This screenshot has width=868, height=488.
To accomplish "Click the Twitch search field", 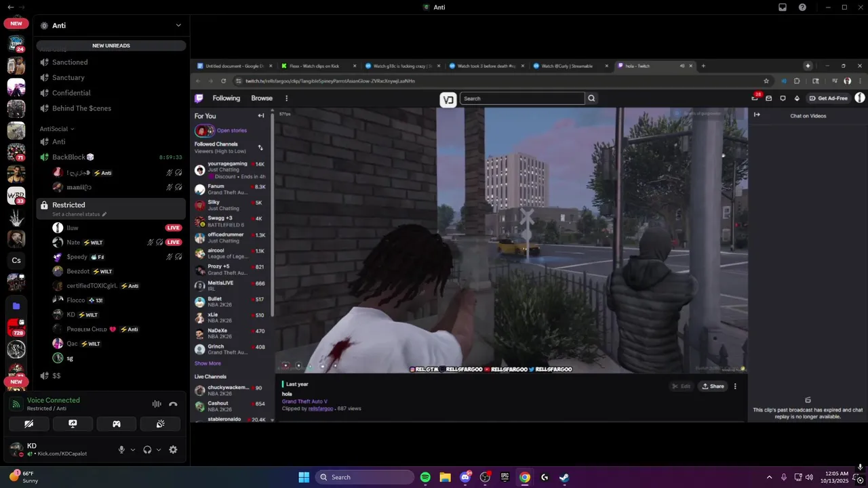I will [522, 98].
